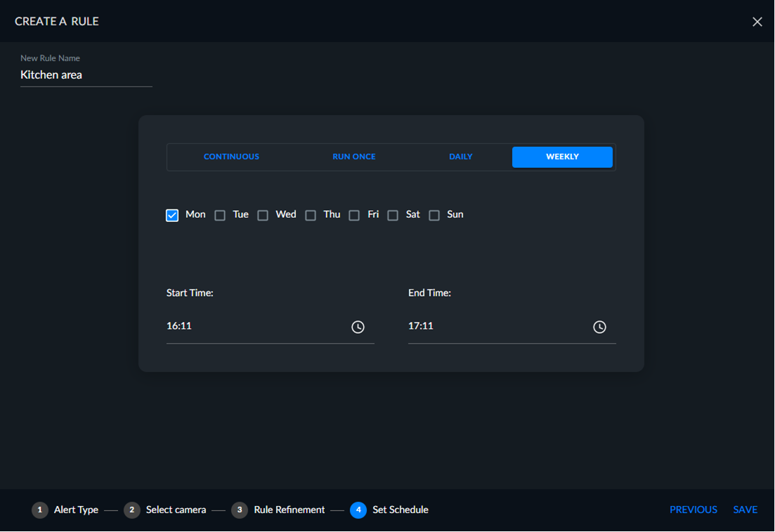
Task: Uncheck the Mon checkbox
Action: click(172, 215)
